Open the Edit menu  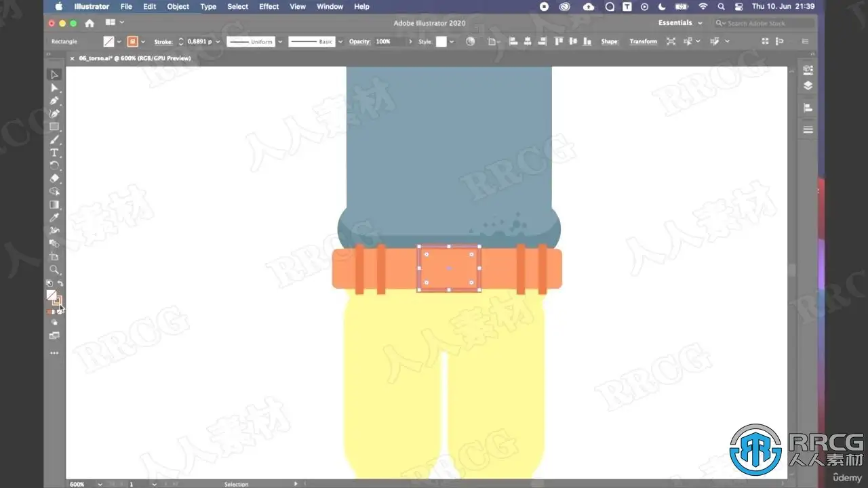click(149, 7)
